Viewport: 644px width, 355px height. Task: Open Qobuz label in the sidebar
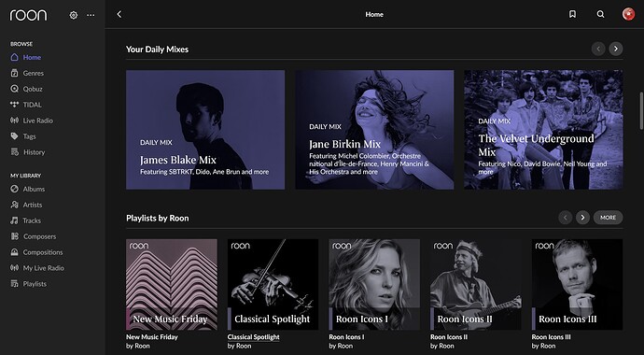coord(33,89)
